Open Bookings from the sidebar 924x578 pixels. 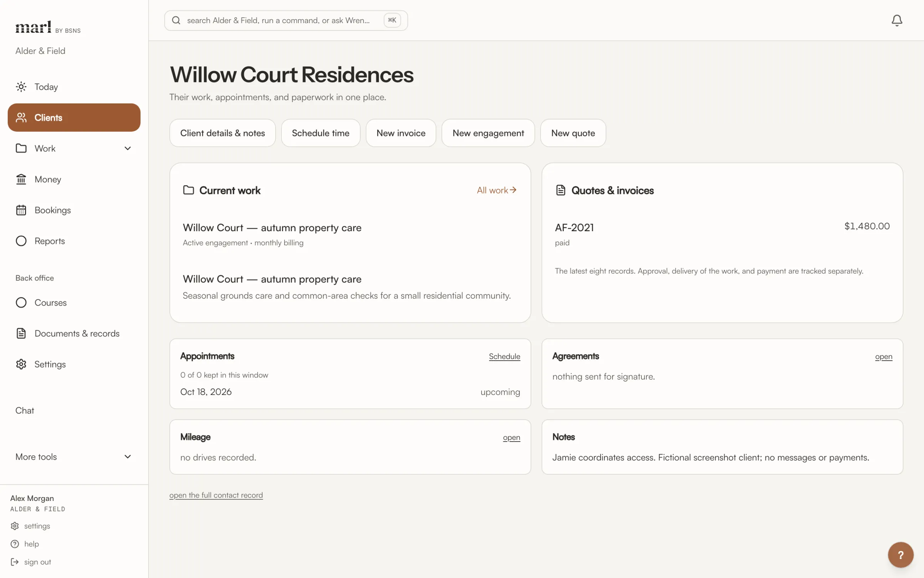pos(74,210)
